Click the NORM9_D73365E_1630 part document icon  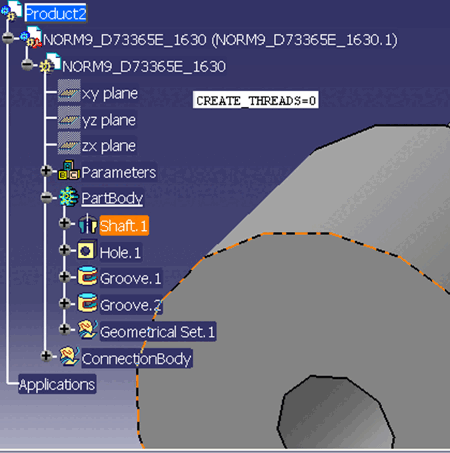coord(50,63)
